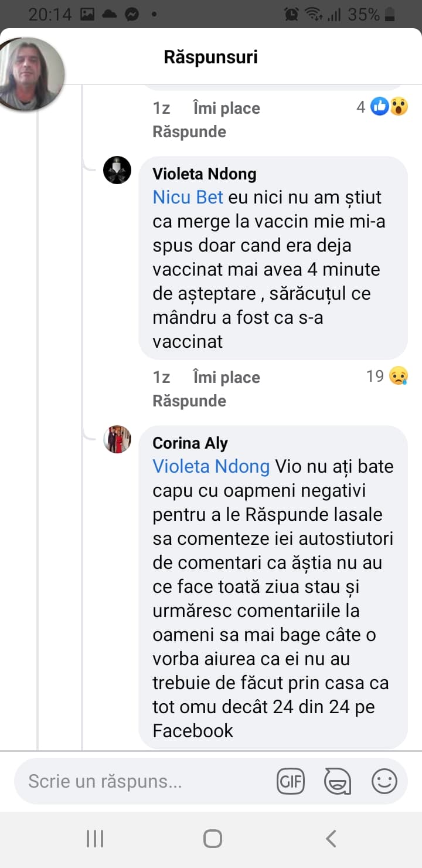
Task: Reply to the top partially visible comment
Action: tap(189, 131)
